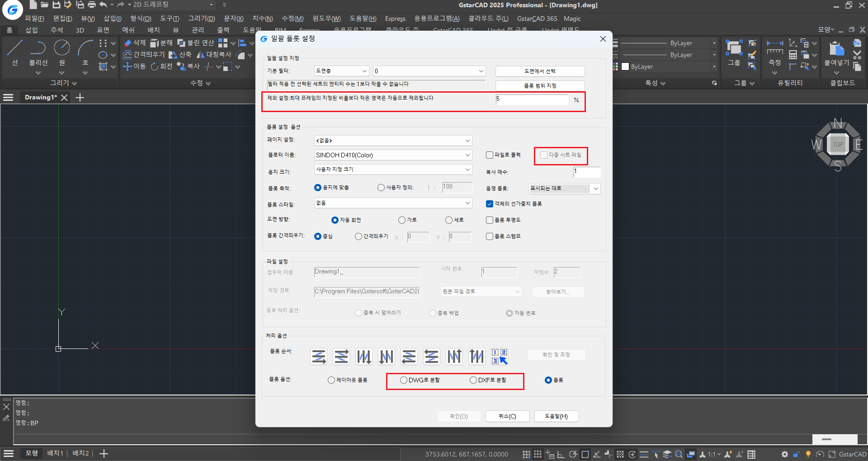Open ByLayer color swatch dropdown
This screenshot has width=868, height=461.
[669, 66]
